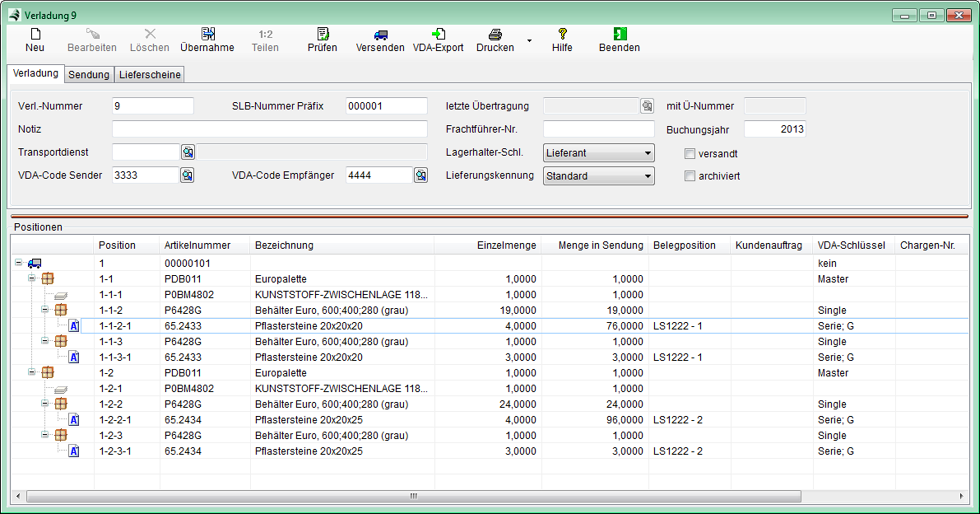The image size is (980, 514).
Task: Open the Lagerhalter-Schl. dropdown
Action: [647, 153]
